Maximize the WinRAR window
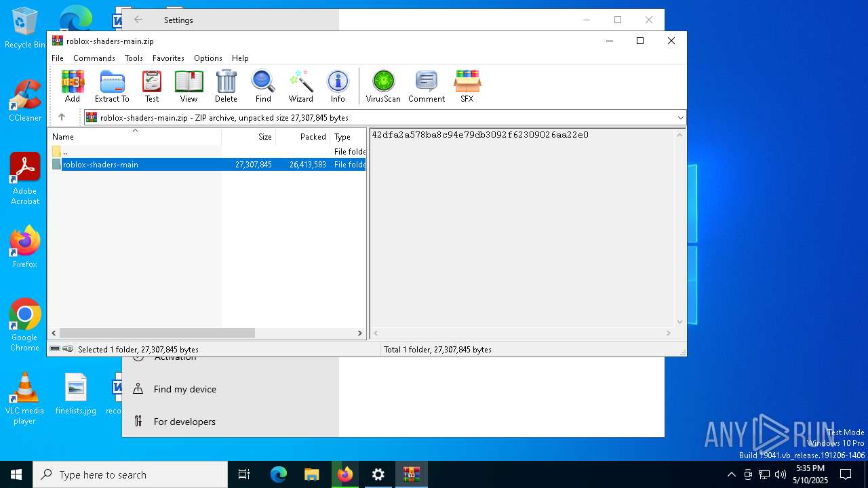The height and width of the screenshot is (488, 868). pyautogui.click(x=639, y=41)
